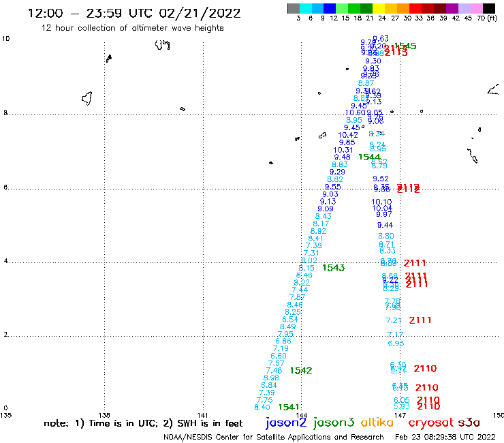Viewport: 504px width, 443px height.
Task: Select the NOAA/NESDIS Center credit line
Action: pyautogui.click(x=274, y=437)
